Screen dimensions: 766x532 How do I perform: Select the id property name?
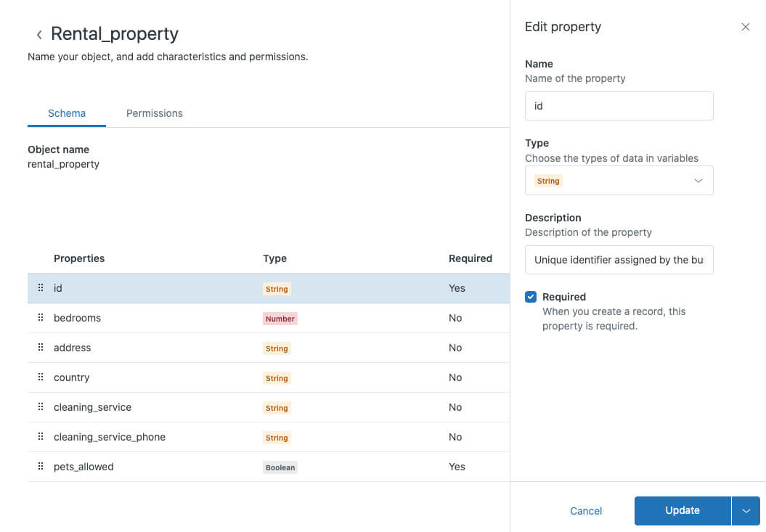(x=57, y=288)
